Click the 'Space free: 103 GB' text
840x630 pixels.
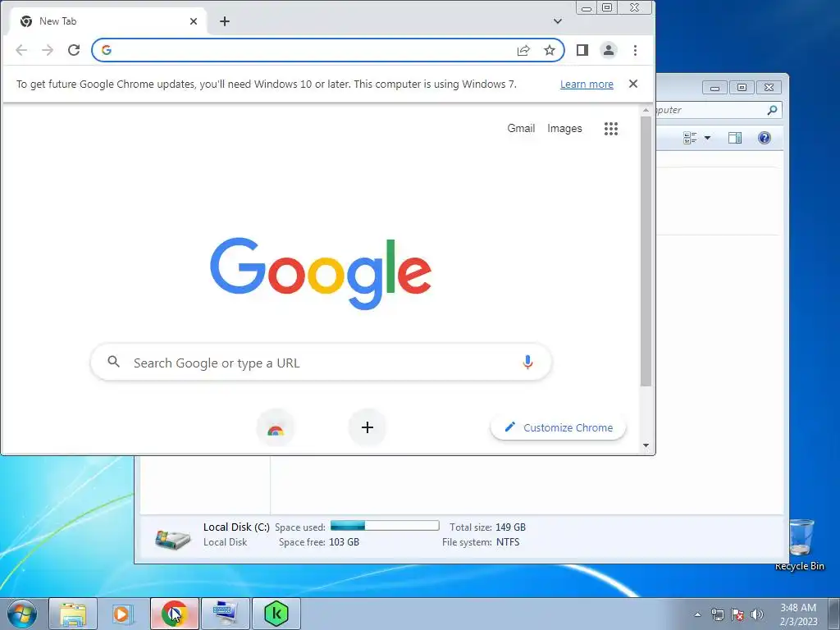point(319,542)
